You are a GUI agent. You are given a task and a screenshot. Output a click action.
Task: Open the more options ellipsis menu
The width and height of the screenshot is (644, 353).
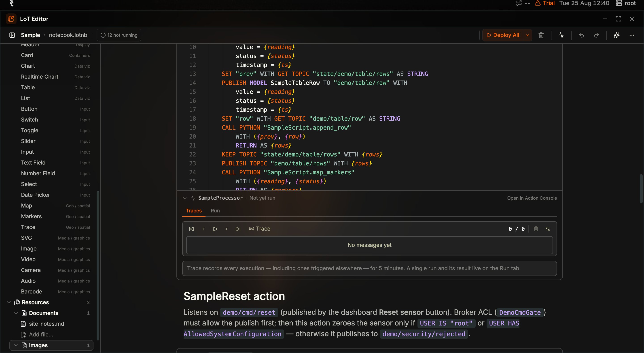point(632,35)
